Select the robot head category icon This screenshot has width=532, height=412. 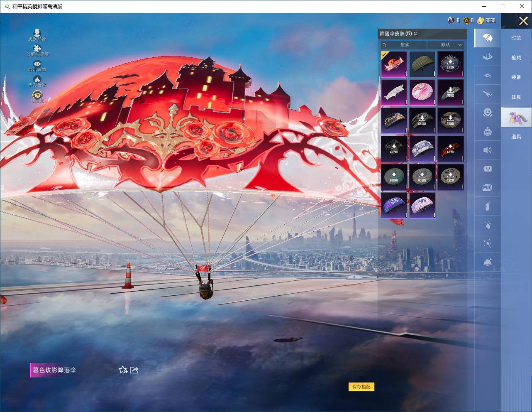point(488,132)
